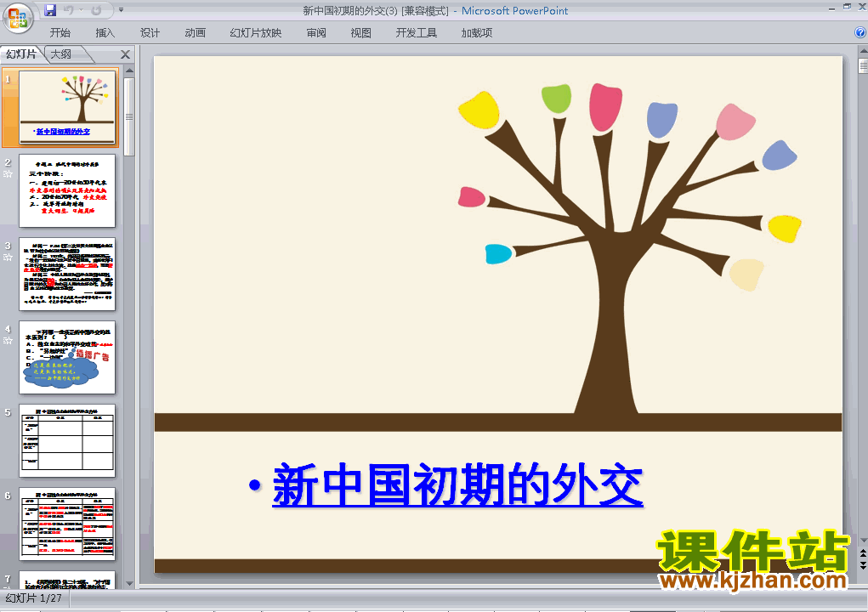
Task: Open the 开始 ribbon tab
Action: (x=60, y=32)
